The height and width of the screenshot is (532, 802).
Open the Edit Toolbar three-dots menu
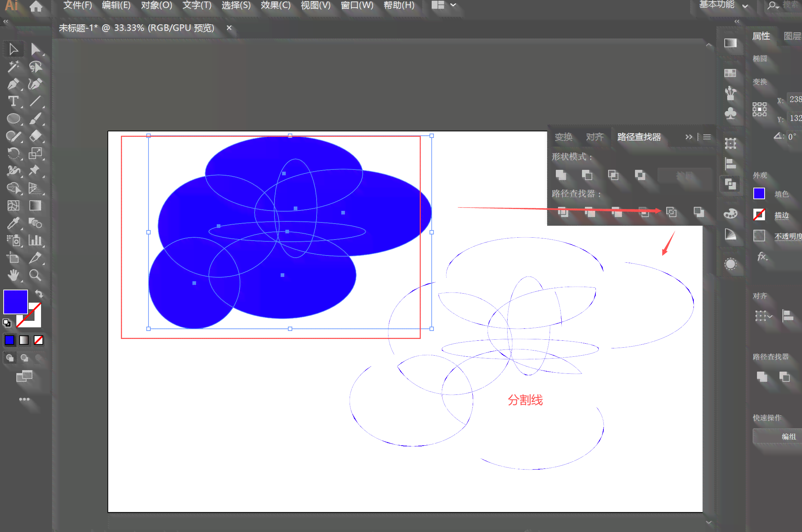pyautogui.click(x=24, y=399)
